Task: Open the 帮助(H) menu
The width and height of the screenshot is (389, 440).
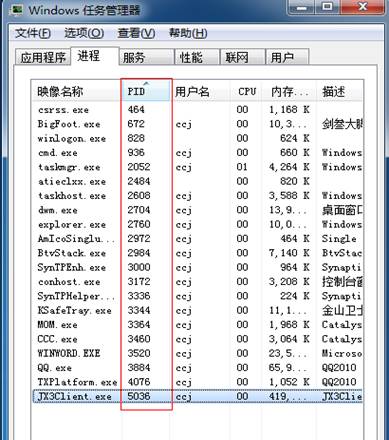Action: [188, 33]
